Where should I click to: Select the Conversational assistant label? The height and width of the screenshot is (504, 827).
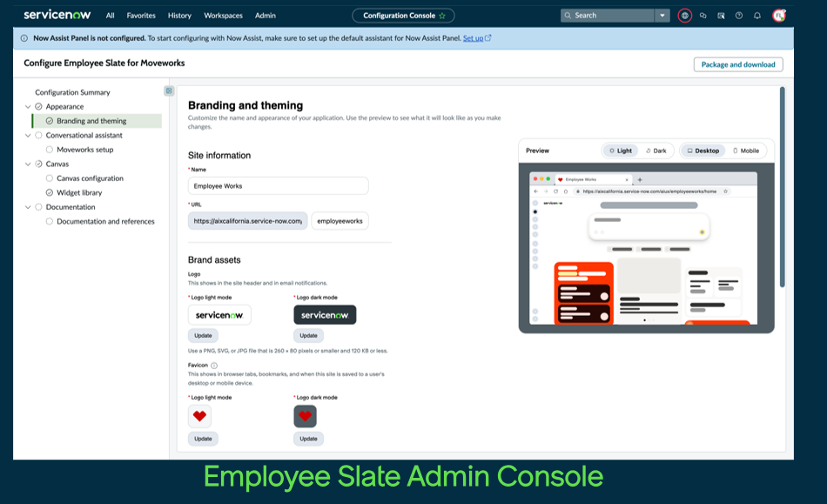[84, 136]
